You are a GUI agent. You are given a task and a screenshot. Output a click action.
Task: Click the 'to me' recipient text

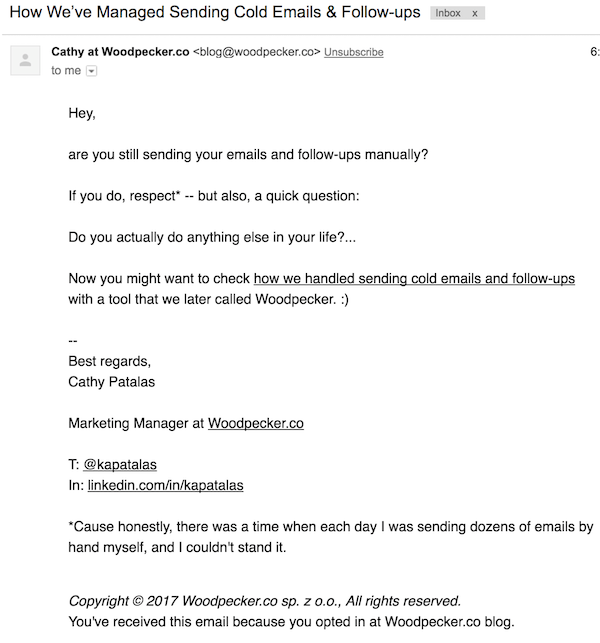66,71
